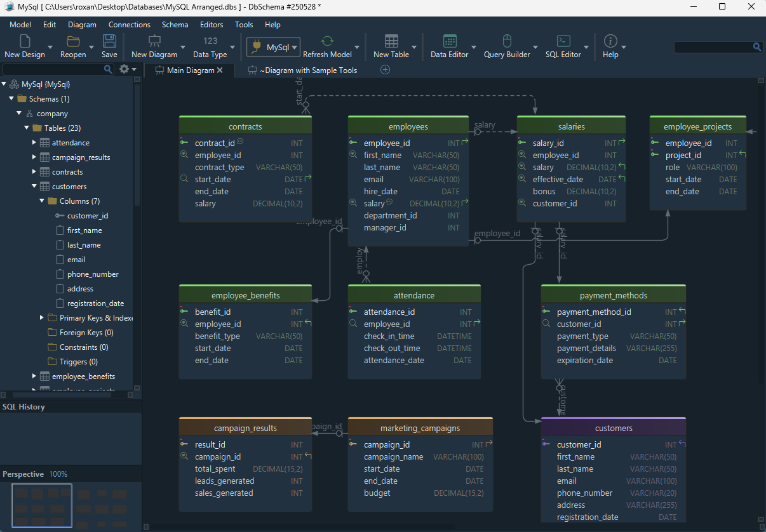Open the Diagram menu
Screen dimensions: 766x532
click(82, 25)
